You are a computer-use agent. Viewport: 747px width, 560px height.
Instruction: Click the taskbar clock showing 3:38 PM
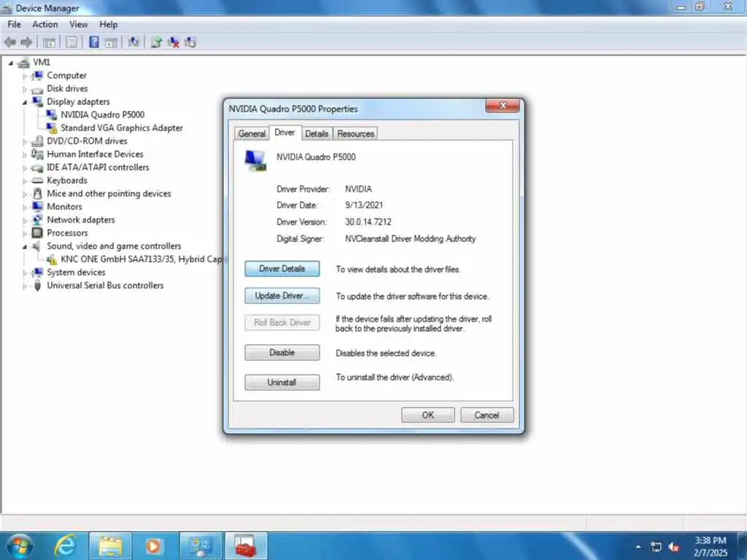[x=711, y=546]
